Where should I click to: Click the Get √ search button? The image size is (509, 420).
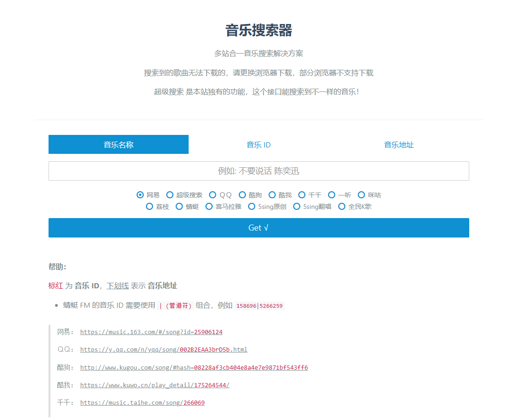pos(258,227)
